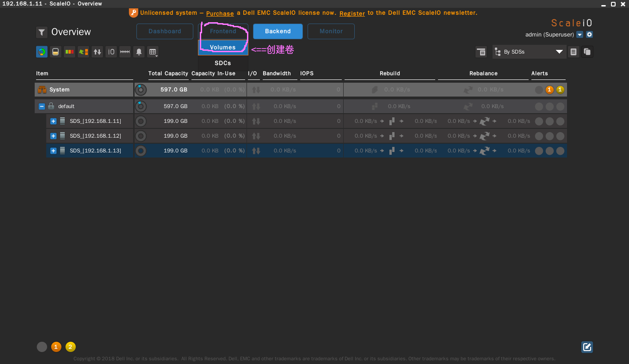Follow the Purchase license link
This screenshot has height=364, width=629.
pyautogui.click(x=220, y=13)
